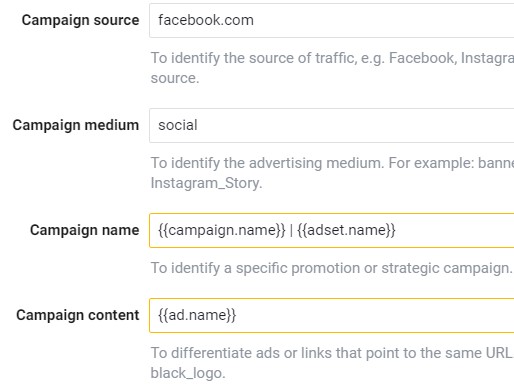Screen dimensions: 514x390
Task: Click into the Campaign medium field
Action: point(332,125)
